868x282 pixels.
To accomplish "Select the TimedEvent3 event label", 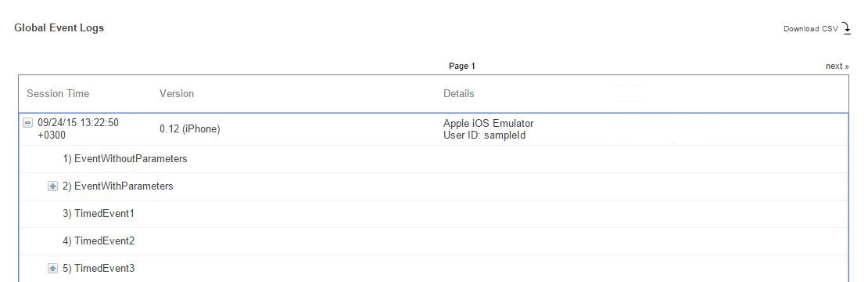I will 98,269.
